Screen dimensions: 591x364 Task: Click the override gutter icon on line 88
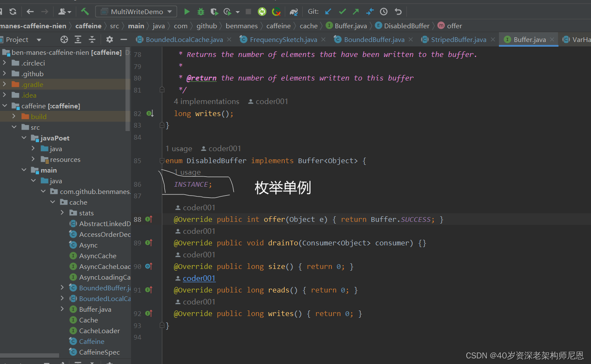[x=149, y=219]
